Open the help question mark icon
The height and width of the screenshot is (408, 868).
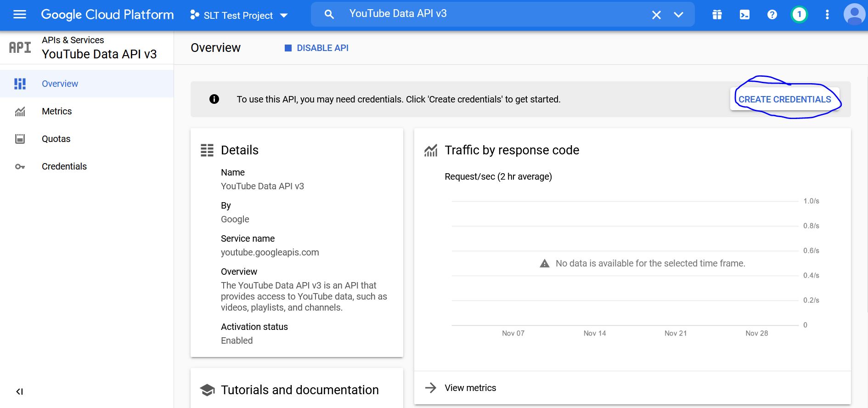click(772, 15)
